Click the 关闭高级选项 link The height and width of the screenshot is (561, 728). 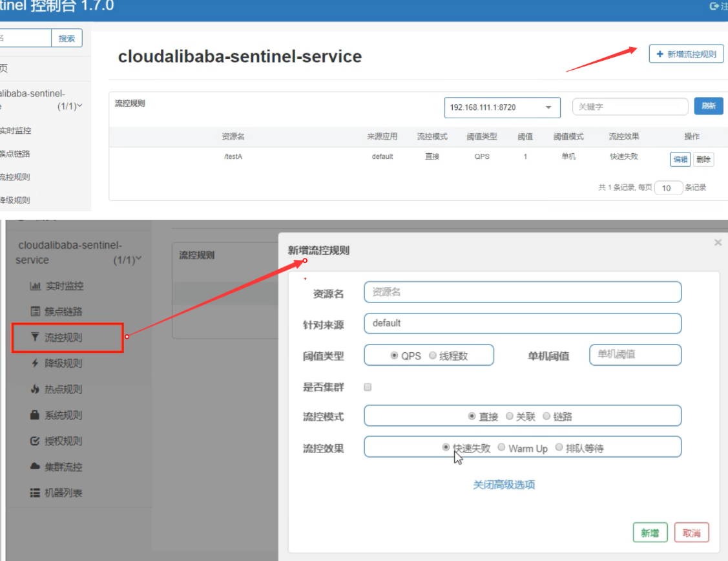[504, 485]
